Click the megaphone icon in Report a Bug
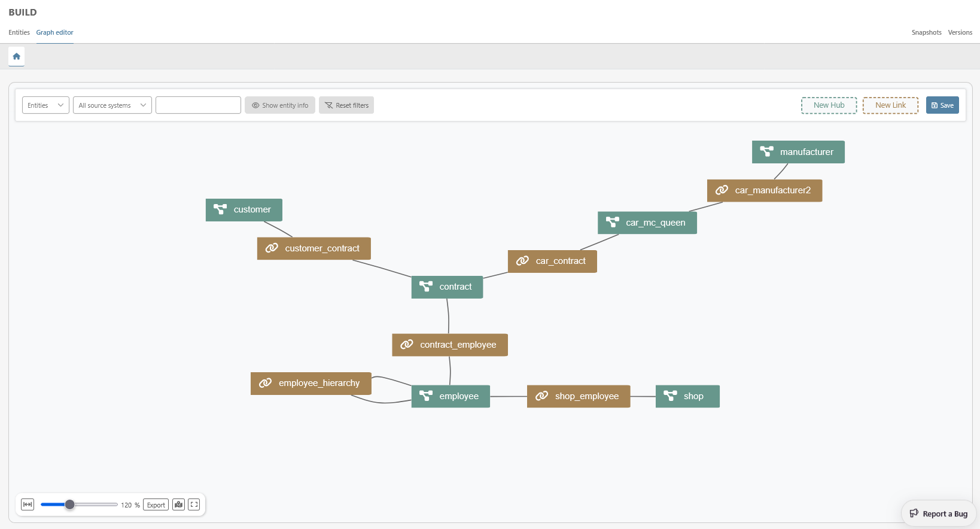 914,513
